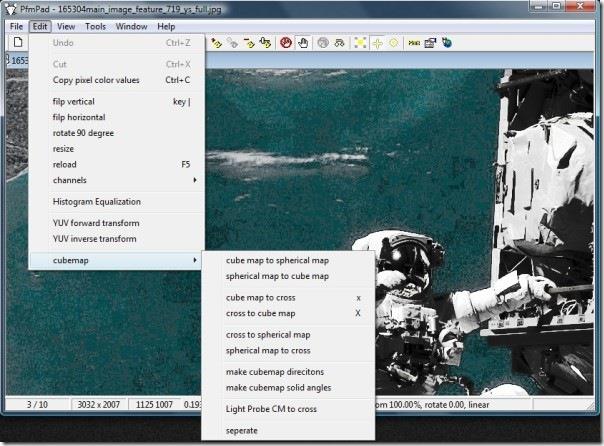
Task: Select 'cube map to spherical map'
Action: (277, 260)
